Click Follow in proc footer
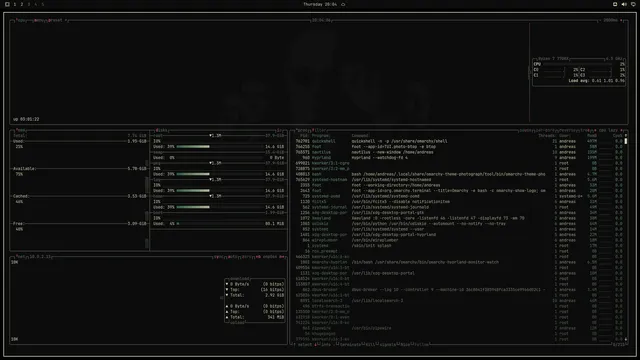Image resolution: width=640 pixels, height=360 pixels. (422, 344)
